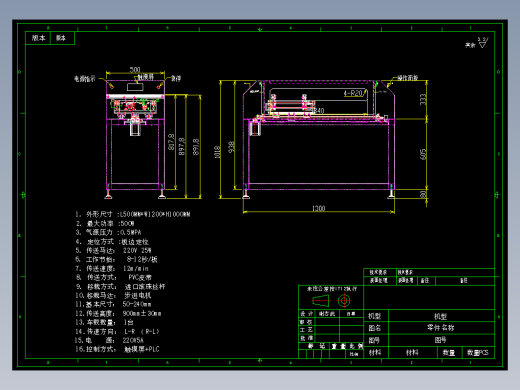Select the '设计' row label in title block

(x=306, y=314)
